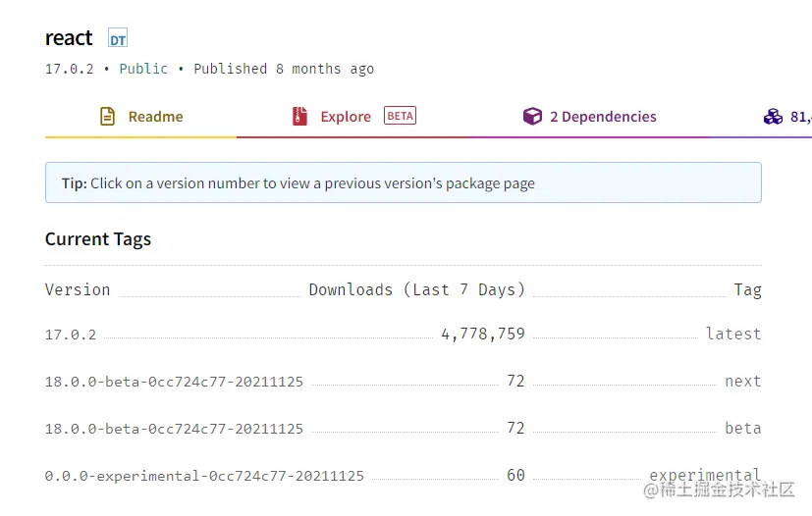The image size is (812, 516).
Task: Click the Tag column header
Action: tap(748, 289)
